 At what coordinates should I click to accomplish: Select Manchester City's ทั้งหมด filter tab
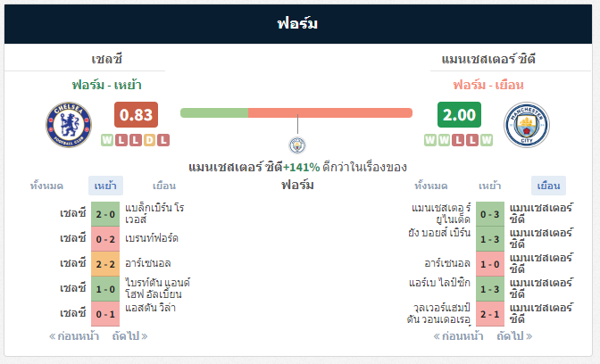click(431, 186)
